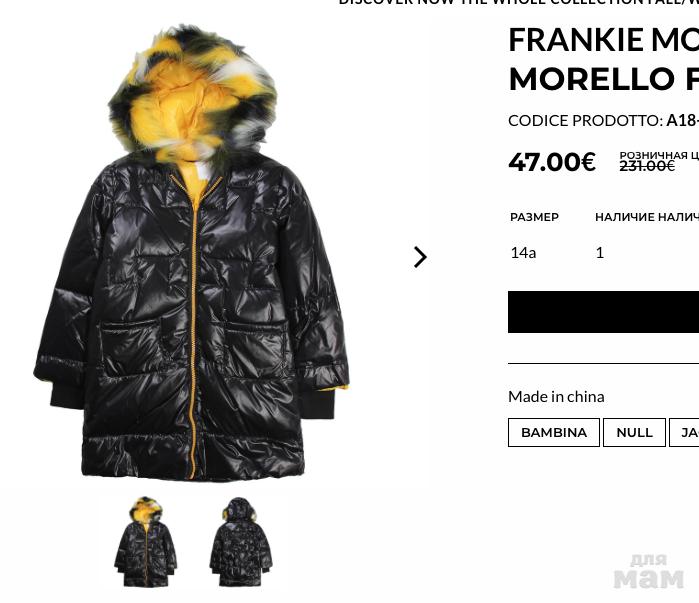This screenshot has width=699, height=603.
Task: Click the partially visible JA tag button
Action: pyautogui.click(x=684, y=432)
